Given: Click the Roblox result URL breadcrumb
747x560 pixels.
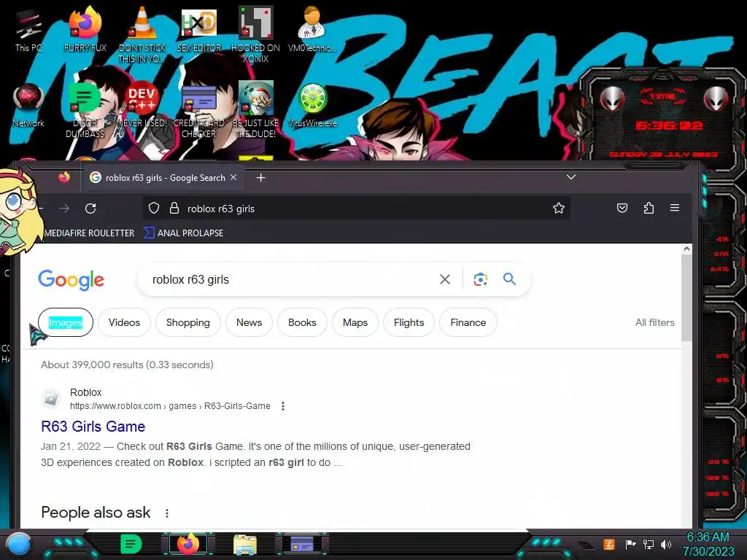Looking at the screenshot, I should (170, 406).
